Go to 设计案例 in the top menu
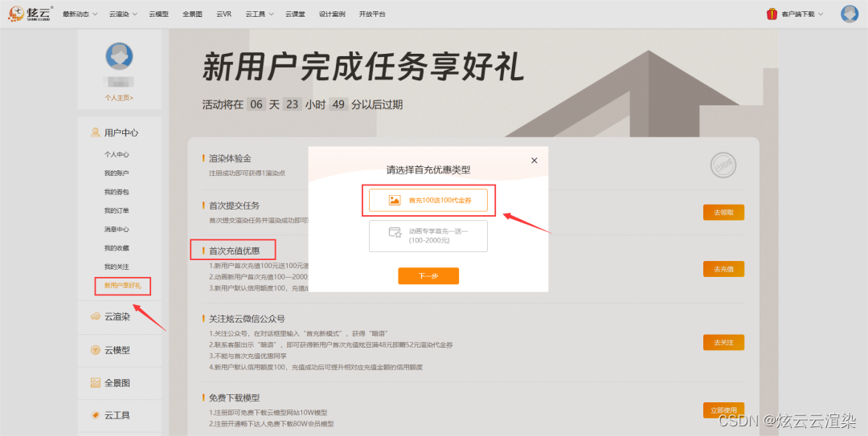Viewport: 868px width, 436px height. [x=332, y=14]
